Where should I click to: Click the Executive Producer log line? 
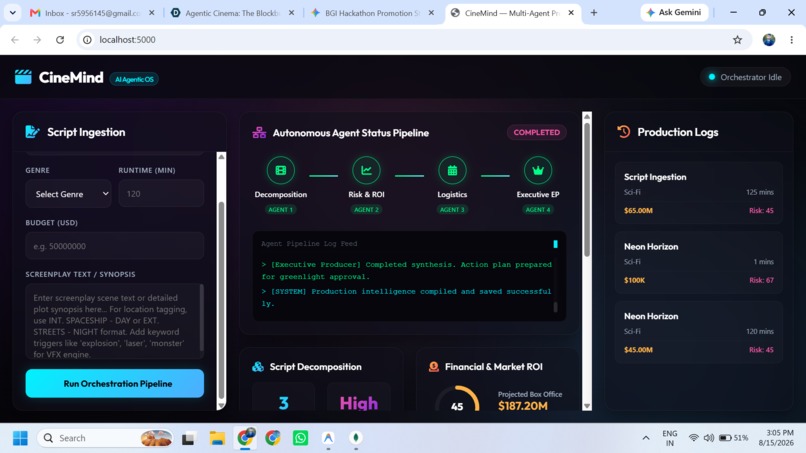(x=406, y=270)
